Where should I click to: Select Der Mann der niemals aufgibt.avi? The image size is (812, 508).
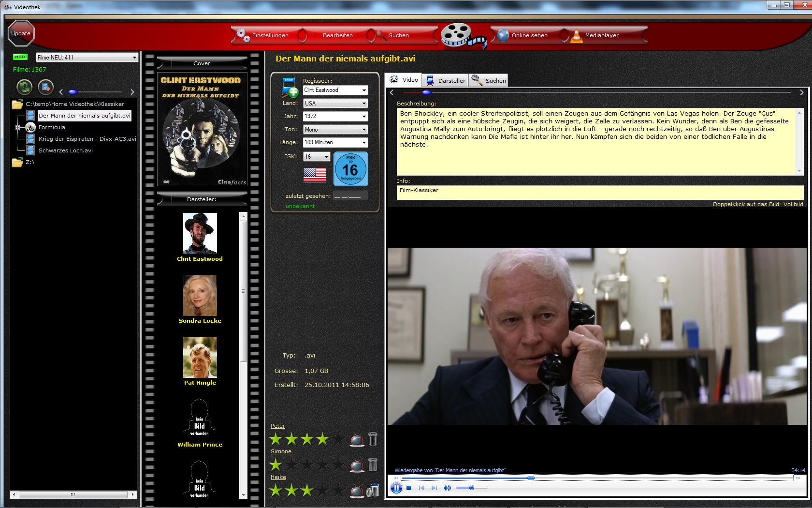coord(85,116)
